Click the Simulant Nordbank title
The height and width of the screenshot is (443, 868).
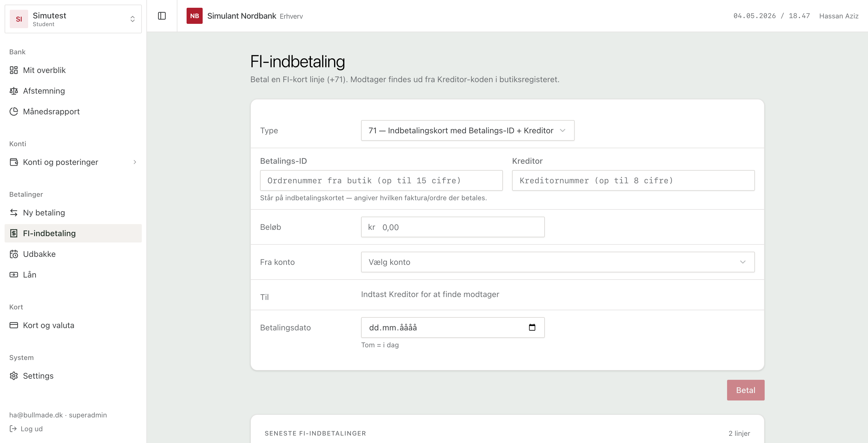coord(242,16)
